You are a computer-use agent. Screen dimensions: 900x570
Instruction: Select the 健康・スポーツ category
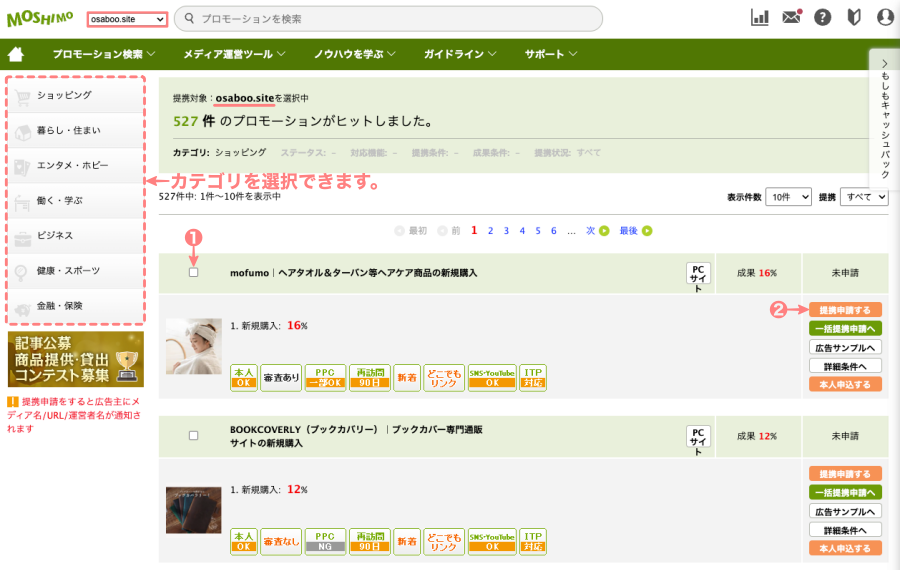point(75,270)
